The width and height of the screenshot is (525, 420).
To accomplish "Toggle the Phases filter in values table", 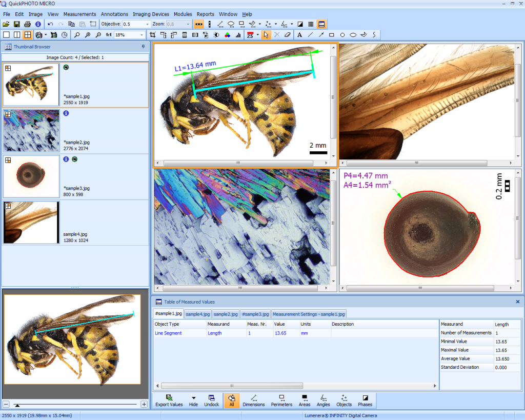I will pos(365,401).
